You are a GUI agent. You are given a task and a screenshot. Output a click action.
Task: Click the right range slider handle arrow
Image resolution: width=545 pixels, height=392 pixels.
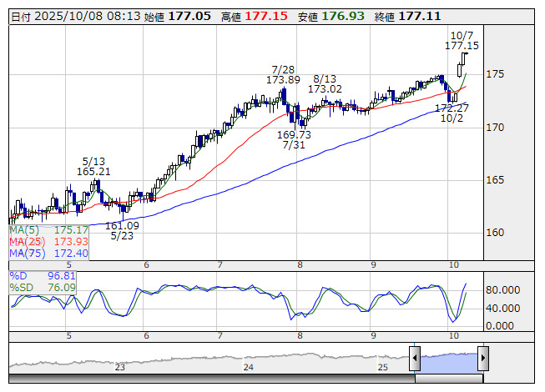[x=483, y=358]
